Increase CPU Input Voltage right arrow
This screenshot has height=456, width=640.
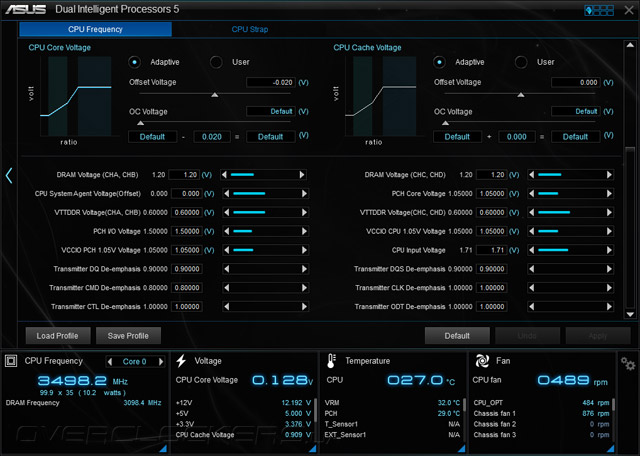pyautogui.click(x=609, y=250)
